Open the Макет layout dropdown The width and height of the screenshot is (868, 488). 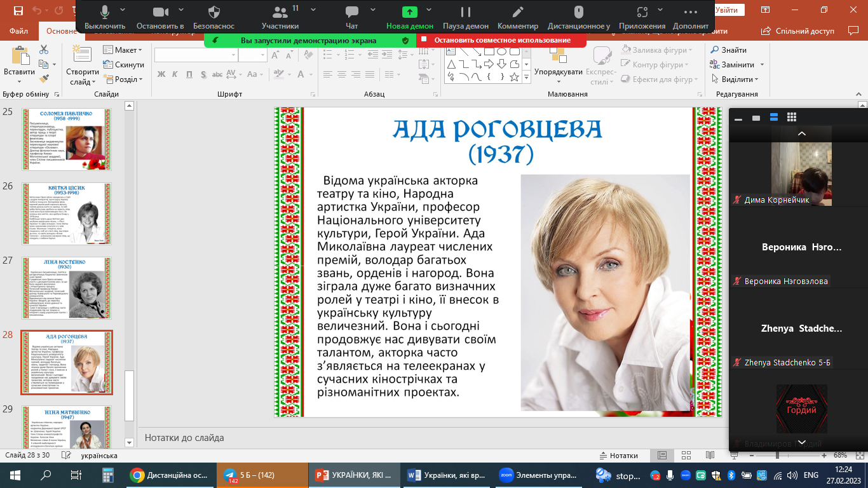pos(123,50)
